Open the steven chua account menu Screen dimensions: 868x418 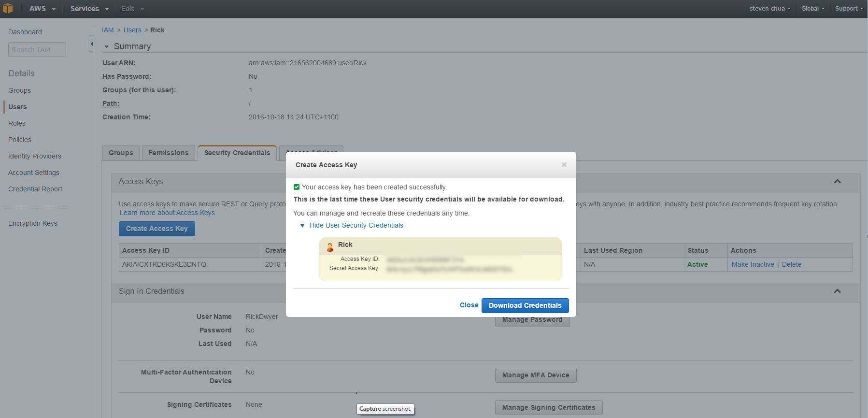(770, 9)
